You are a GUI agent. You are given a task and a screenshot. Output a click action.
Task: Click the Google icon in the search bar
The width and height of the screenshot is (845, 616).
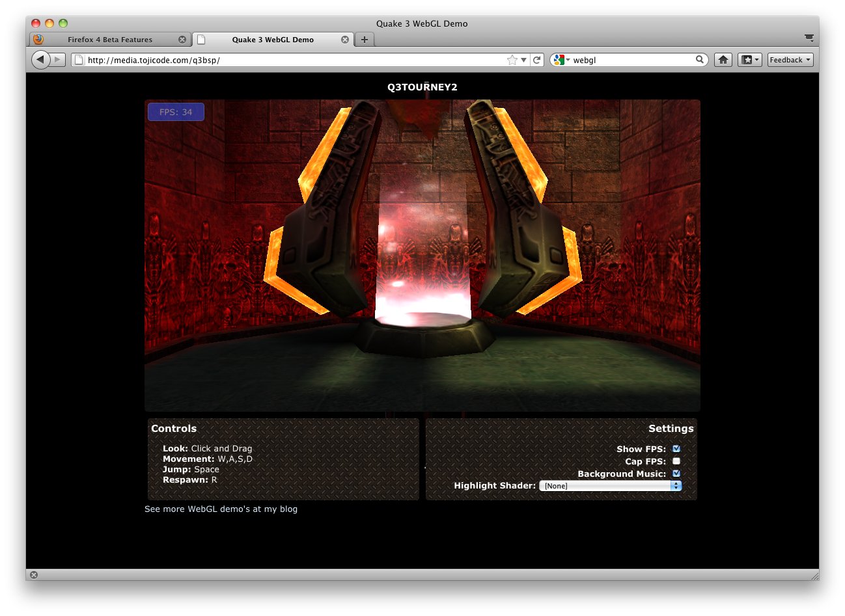coord(557,59)
